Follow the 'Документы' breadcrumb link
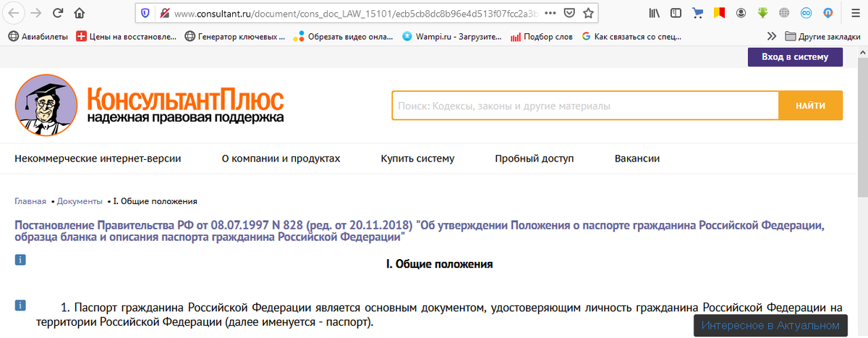The image size is (868, 338). [80, 201]
